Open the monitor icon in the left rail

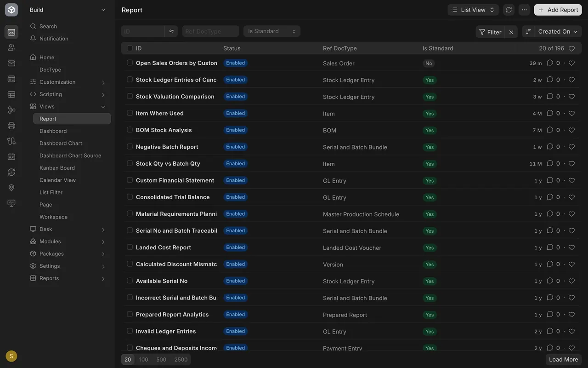point(11,203)
